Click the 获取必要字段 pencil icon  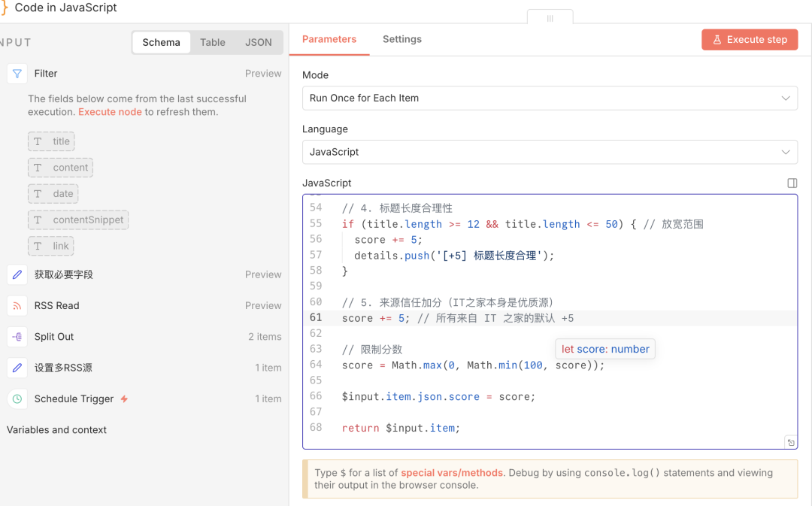coord(17,274)
